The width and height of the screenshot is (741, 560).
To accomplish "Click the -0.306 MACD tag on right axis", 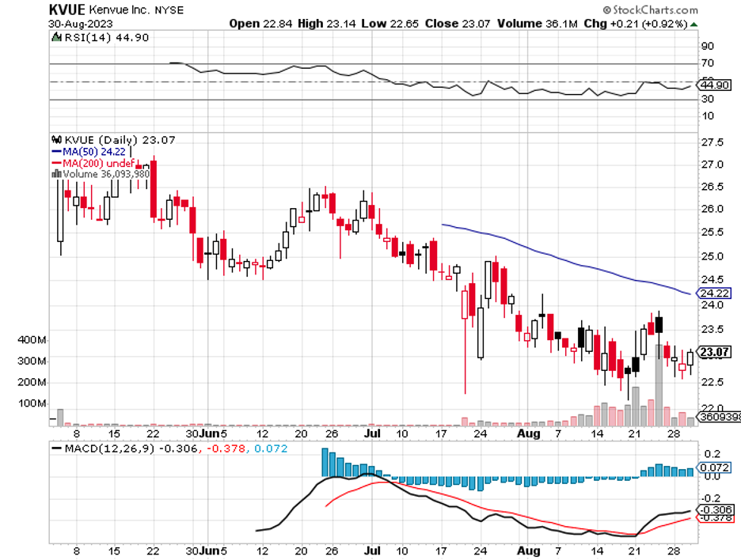I will pyautogui.click(x=716, y=510).
